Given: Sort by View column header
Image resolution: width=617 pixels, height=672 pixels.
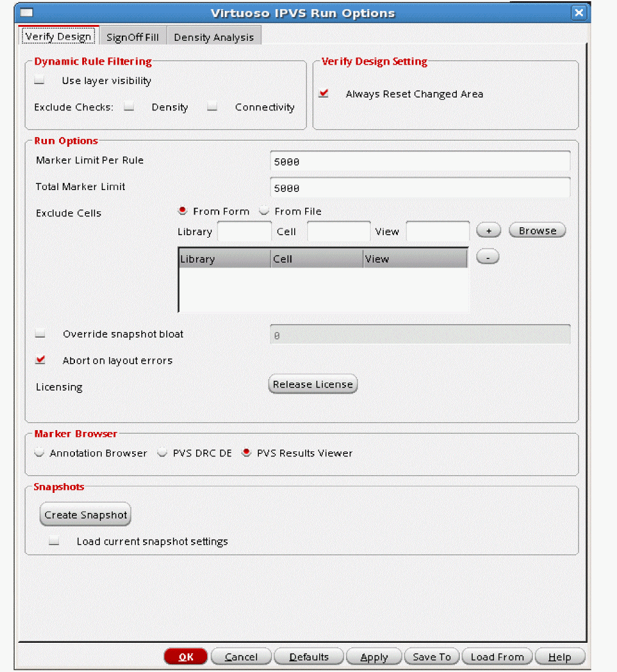Looking at the screenshot, I should [415, 258].
